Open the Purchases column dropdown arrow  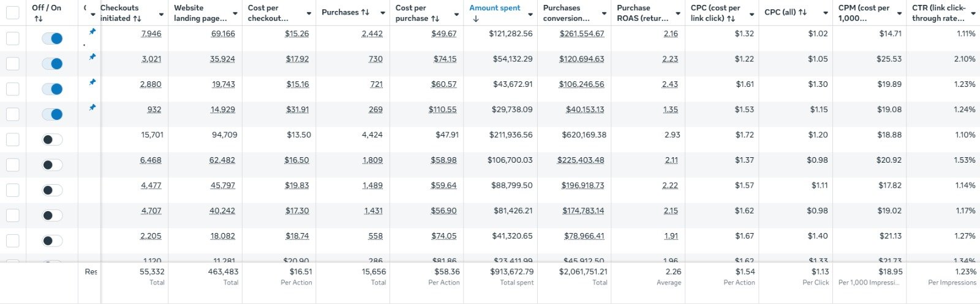coord(383,13)
